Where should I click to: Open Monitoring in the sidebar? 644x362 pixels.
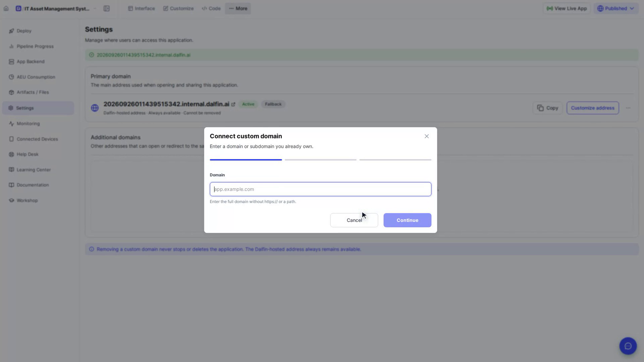(x=38, y=124)
